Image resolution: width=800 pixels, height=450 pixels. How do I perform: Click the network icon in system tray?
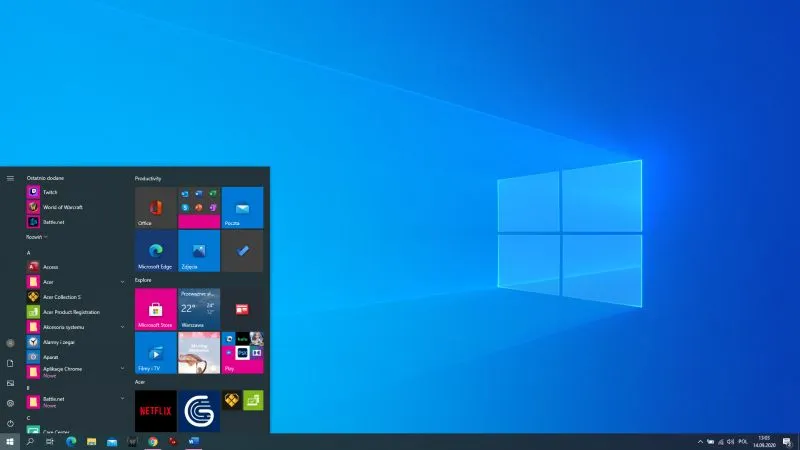click(x=720, y=442)
